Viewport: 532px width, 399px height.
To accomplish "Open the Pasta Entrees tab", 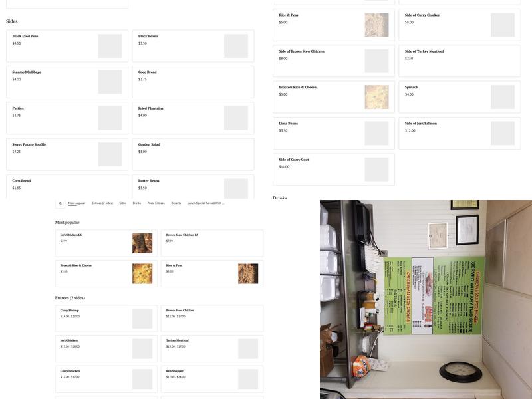I will click(x=156, y=203).
